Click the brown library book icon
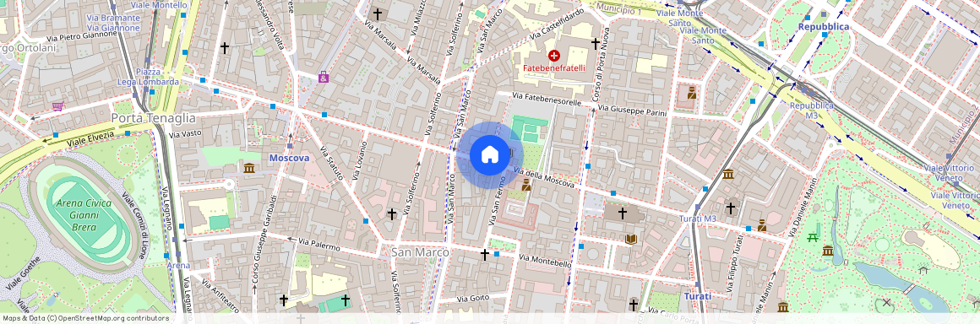This screenshot has height=324, width=980. 630,239
